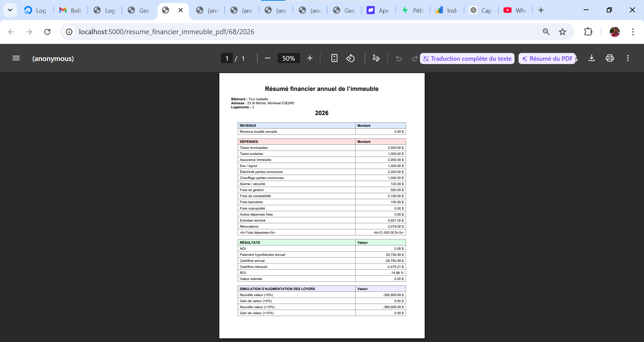Edit the page number field
This screenshot has width=644, height=342.
(227, 58)
